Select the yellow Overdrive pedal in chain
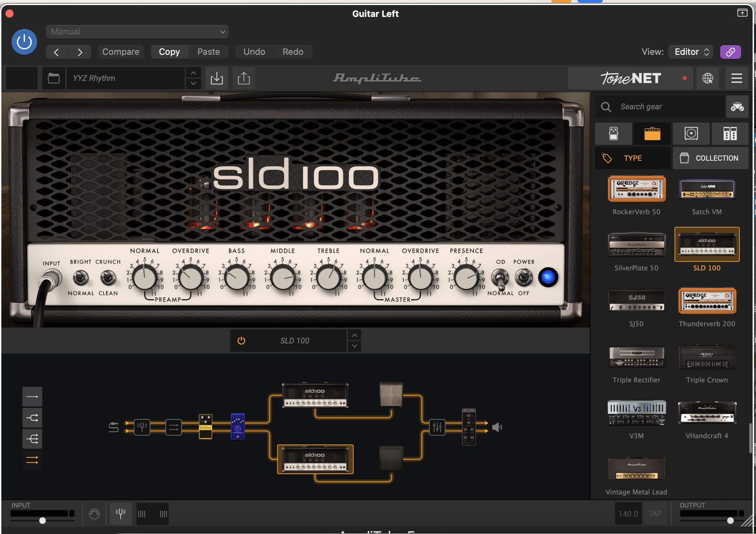Viewport: 756px width, 534px height. click(x=205, y=427)
